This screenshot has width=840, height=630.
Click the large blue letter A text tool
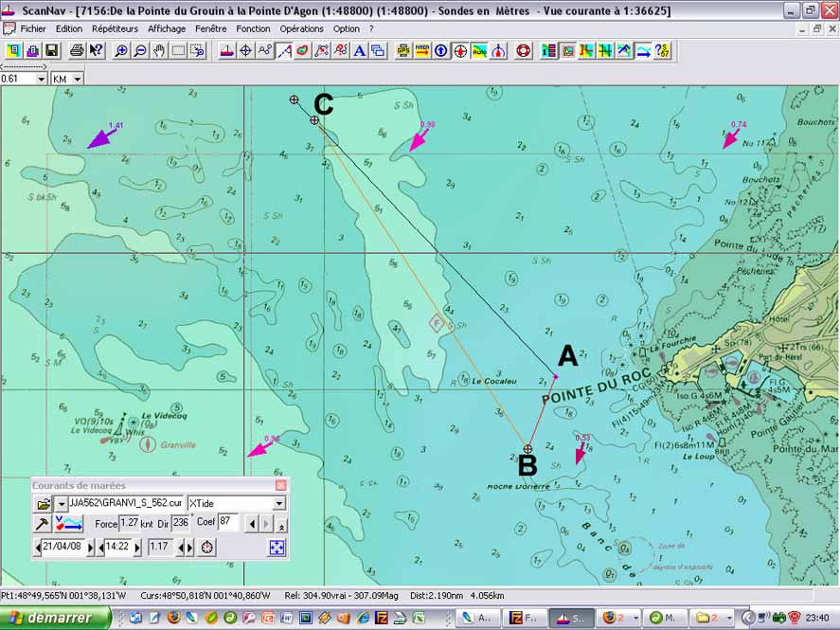[x=360, y=51]
